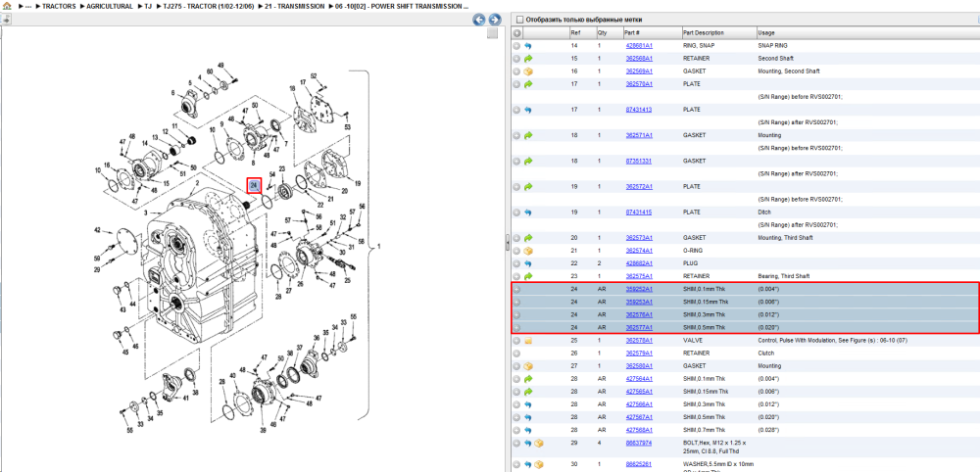Select round gray button for PLUG 428682A1
The image size is (980, 472).
[x=516, y=263]
